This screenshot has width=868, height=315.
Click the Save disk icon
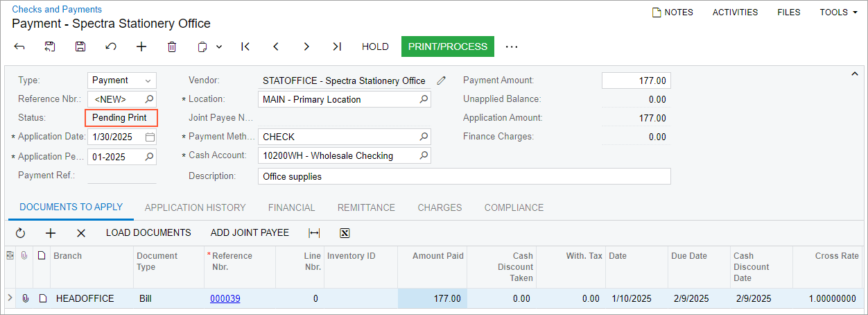[x=80, y=46]
